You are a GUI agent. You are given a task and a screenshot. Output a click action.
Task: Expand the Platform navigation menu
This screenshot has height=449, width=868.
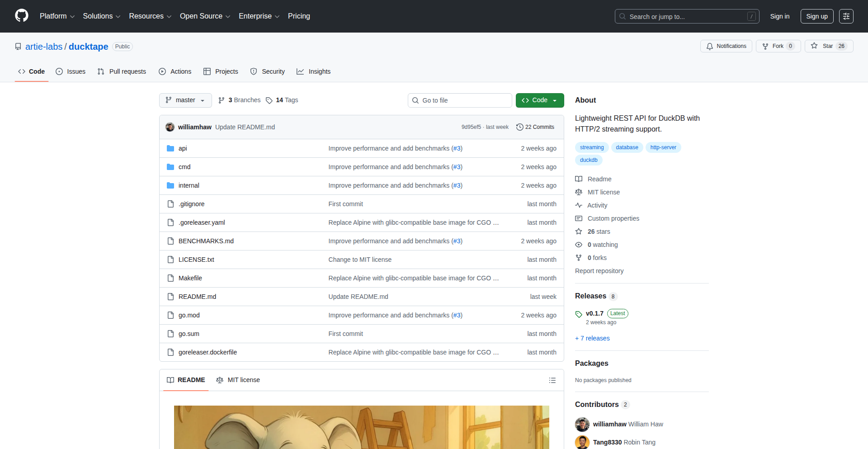57,16
